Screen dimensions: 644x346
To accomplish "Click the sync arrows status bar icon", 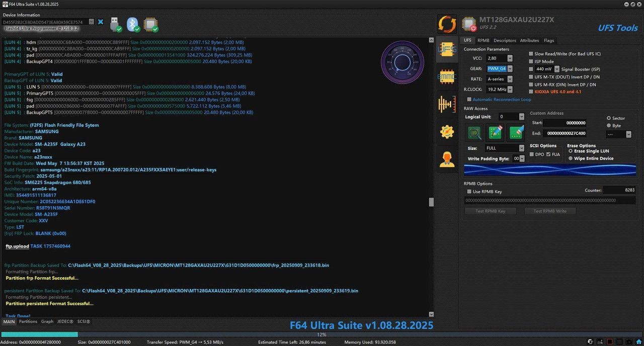I will (x=590, y=342).
